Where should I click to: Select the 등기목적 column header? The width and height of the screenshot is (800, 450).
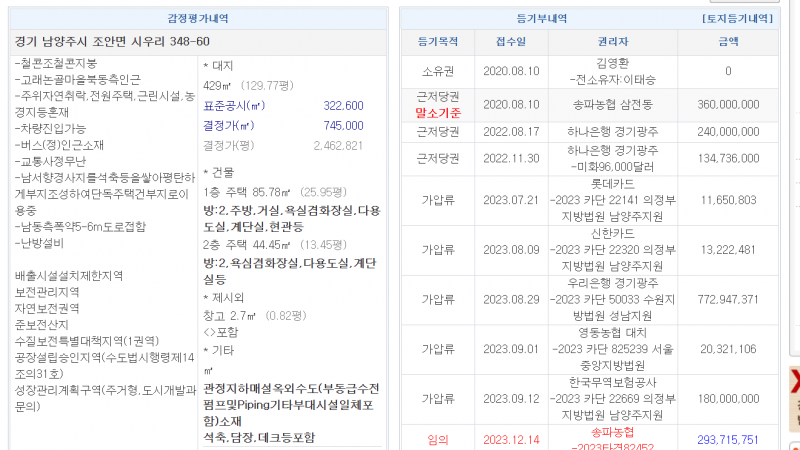pos(437,41)
